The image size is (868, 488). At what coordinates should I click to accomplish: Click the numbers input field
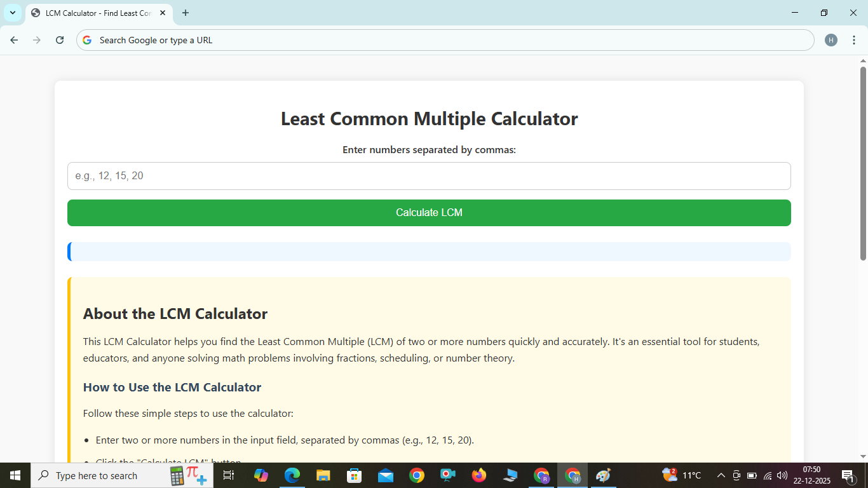point(429,176)
